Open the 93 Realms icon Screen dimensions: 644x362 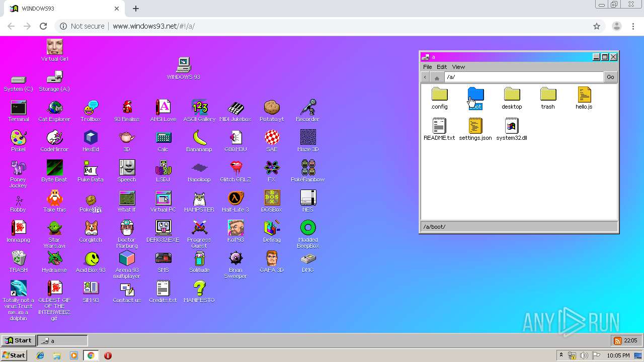pyautogui.click(x=127, y=111)
